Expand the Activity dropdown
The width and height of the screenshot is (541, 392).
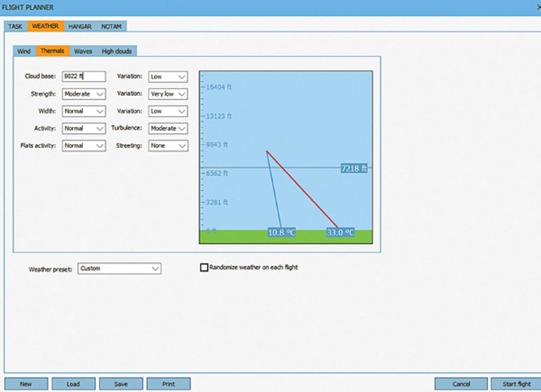[84, 128]
